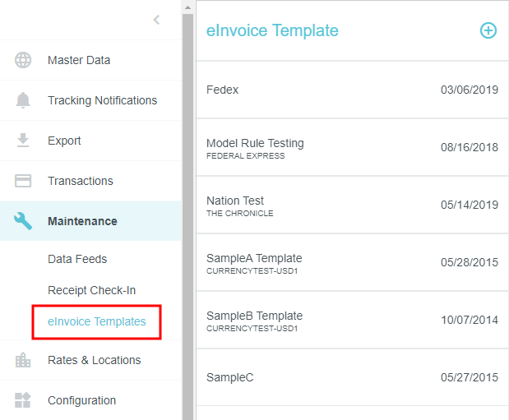Click the Rates & Locations building icon
This screenshot has width=509, height=420.
pyautogui.click(x=23, y=360)
